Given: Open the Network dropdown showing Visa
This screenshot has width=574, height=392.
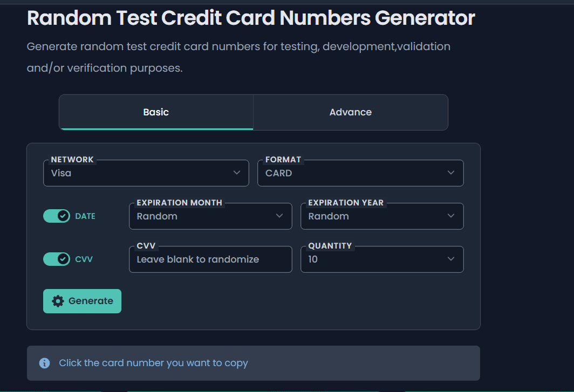Looking at the screenshot, I should coord(146,173).
